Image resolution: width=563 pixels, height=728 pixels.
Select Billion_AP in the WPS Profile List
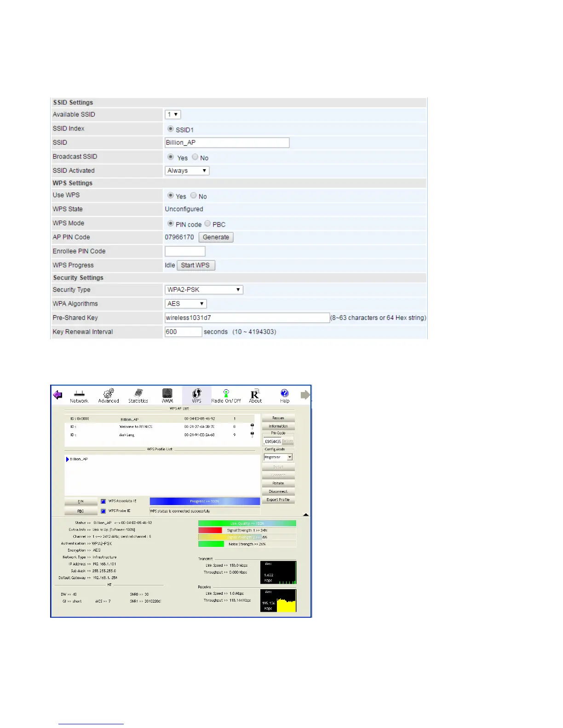[x=79, y=459]
